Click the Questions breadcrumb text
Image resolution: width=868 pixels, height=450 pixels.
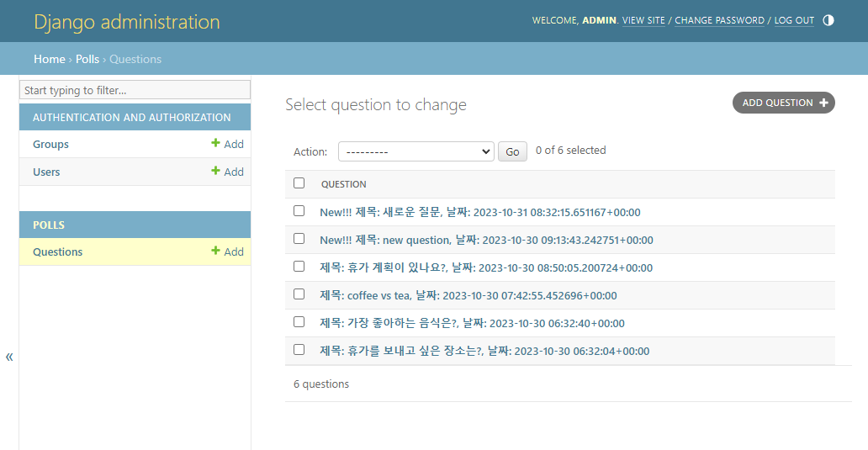[x=135, y=59]
